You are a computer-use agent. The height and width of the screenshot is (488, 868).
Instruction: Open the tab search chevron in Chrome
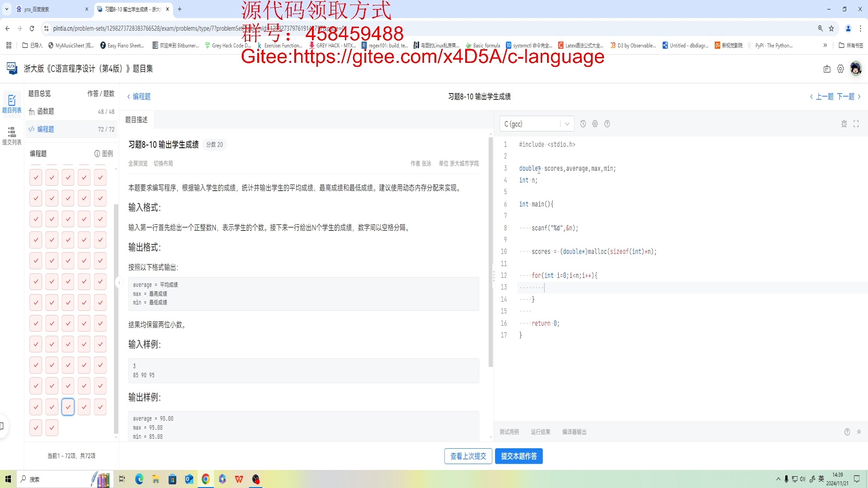click(x=7, y=9)
